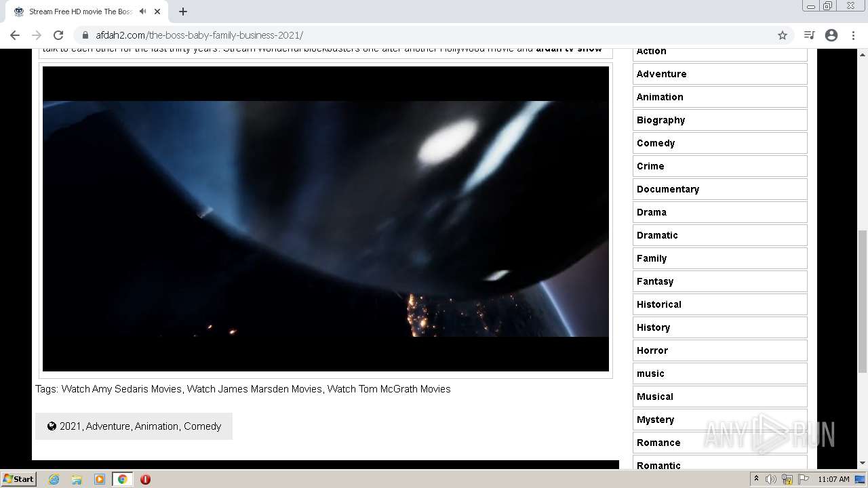Go back to the previous page
The image size is (868, 488).
pos(15,35)
